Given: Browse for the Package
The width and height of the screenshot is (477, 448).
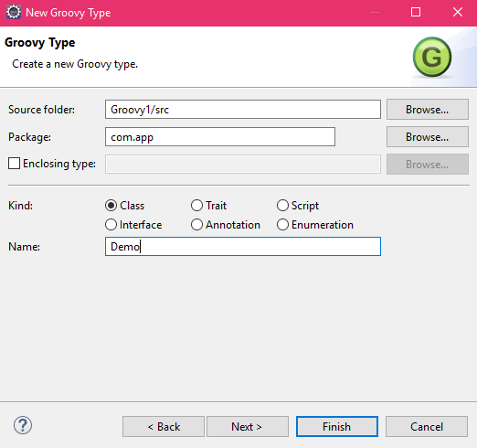Looking at the screenshot, I should click(428, 137).
